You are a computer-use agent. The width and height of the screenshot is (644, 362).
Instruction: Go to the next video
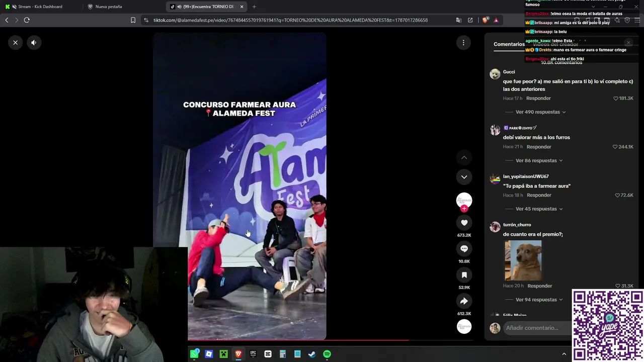click(x=464, y=177)
